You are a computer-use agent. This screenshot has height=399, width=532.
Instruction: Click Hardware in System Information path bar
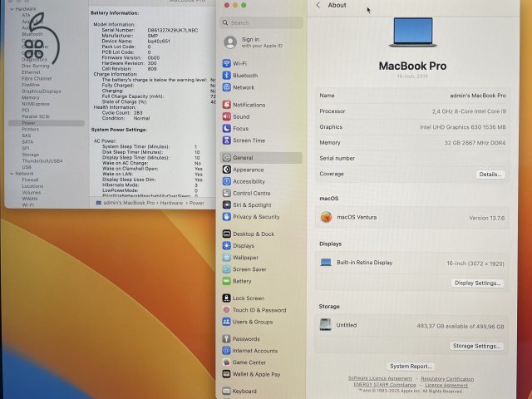[x=171, y=203]
